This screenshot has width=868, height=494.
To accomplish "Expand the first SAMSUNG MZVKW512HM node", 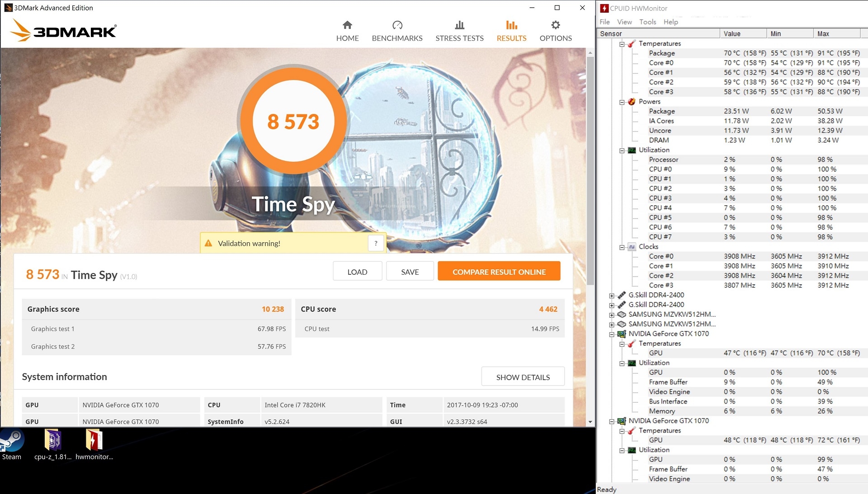I will click(612, 315).
